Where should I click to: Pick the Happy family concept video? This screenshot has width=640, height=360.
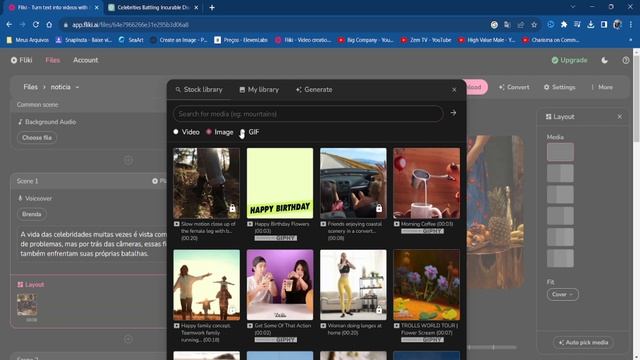coord(207,285)
